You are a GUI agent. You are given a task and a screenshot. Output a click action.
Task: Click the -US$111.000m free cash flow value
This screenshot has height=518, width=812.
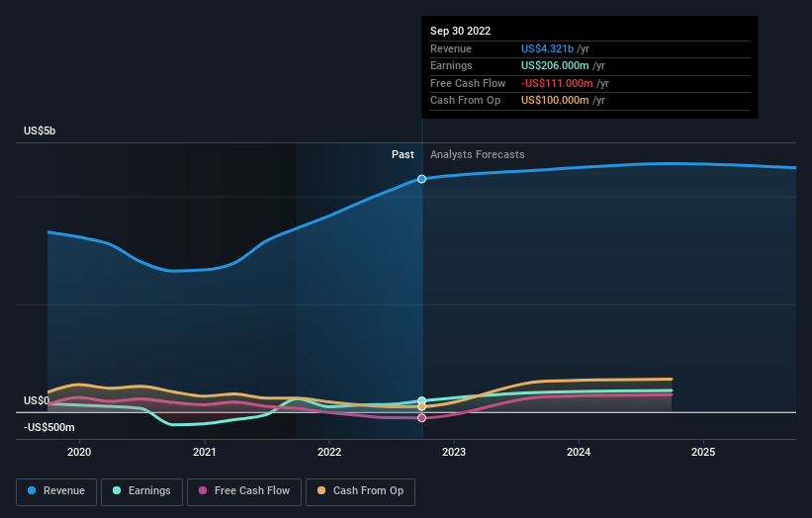pos(557,83)
